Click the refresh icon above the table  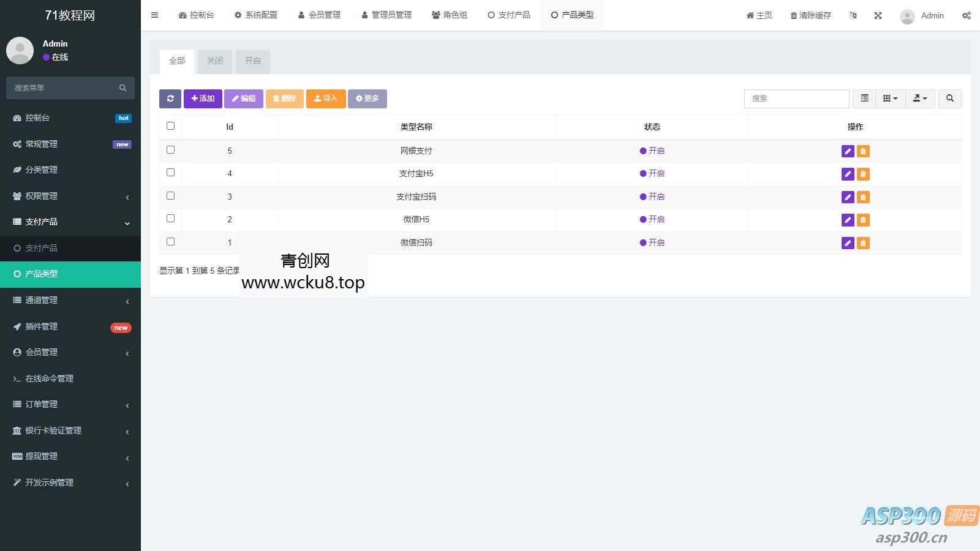point(170,99)
